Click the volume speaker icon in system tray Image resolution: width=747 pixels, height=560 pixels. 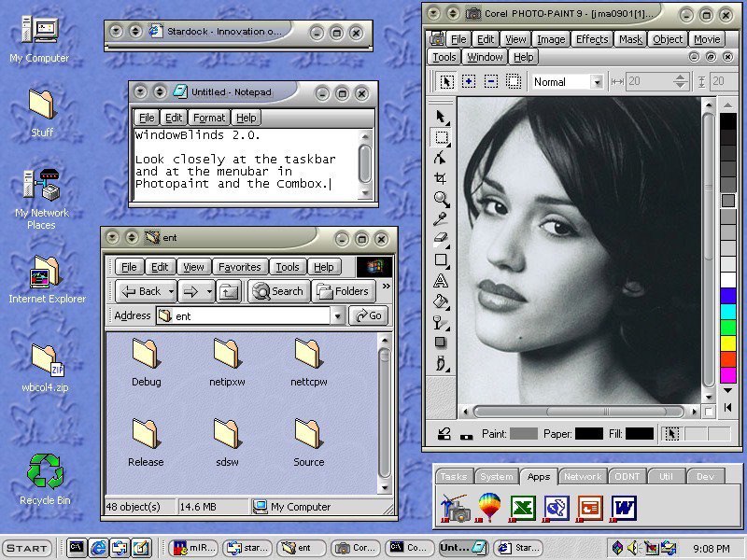point(633,548)
